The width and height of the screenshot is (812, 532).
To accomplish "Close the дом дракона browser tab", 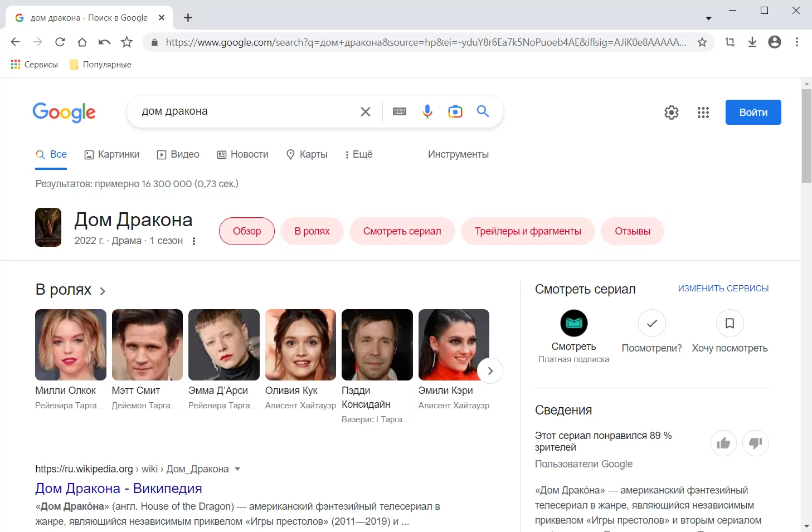I will coord(162,18).
